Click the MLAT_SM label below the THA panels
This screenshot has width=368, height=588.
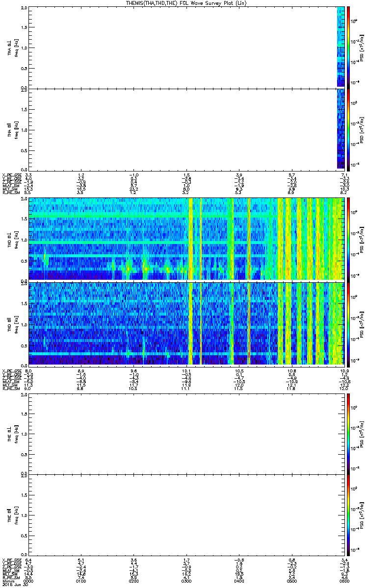[11, 186]
